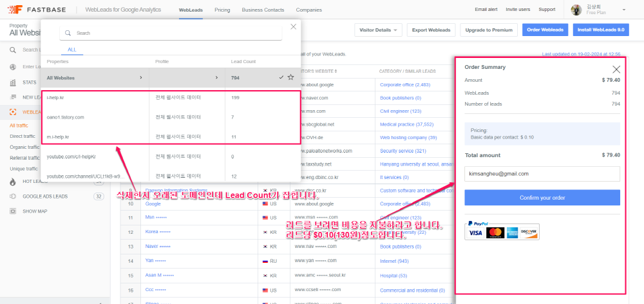Open the Pricing tab

(222, 10)
